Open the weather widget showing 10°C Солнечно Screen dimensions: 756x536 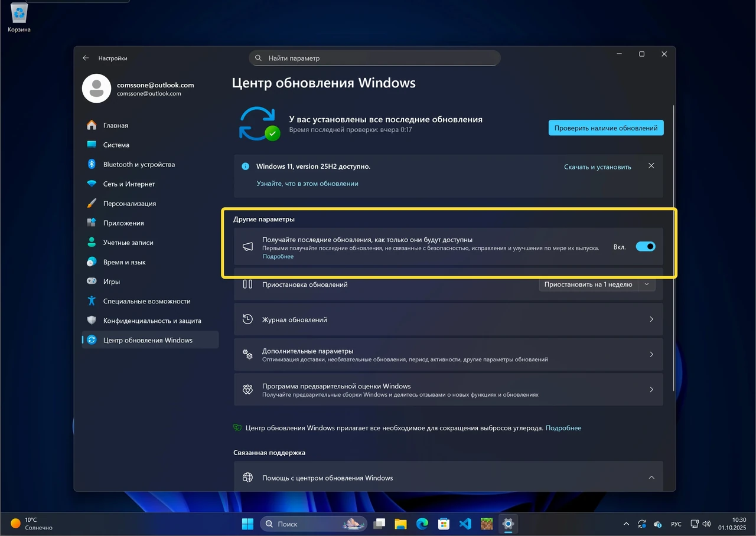click(32, 524)
